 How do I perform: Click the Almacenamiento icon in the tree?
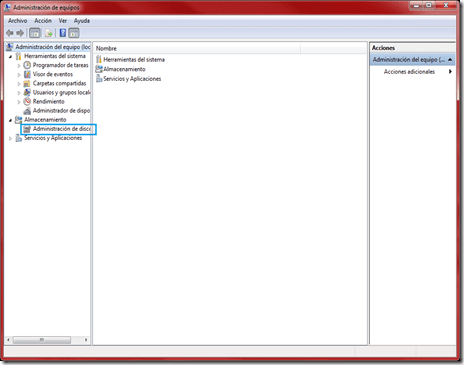19,120
